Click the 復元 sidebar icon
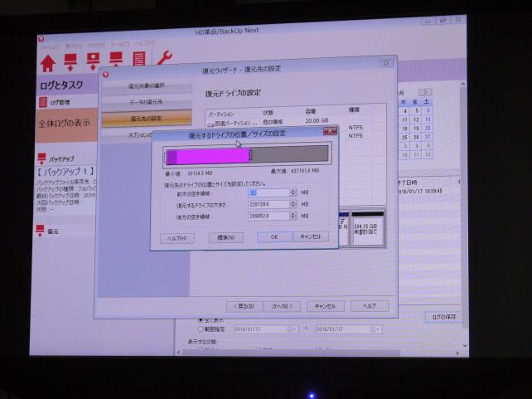 40,231
